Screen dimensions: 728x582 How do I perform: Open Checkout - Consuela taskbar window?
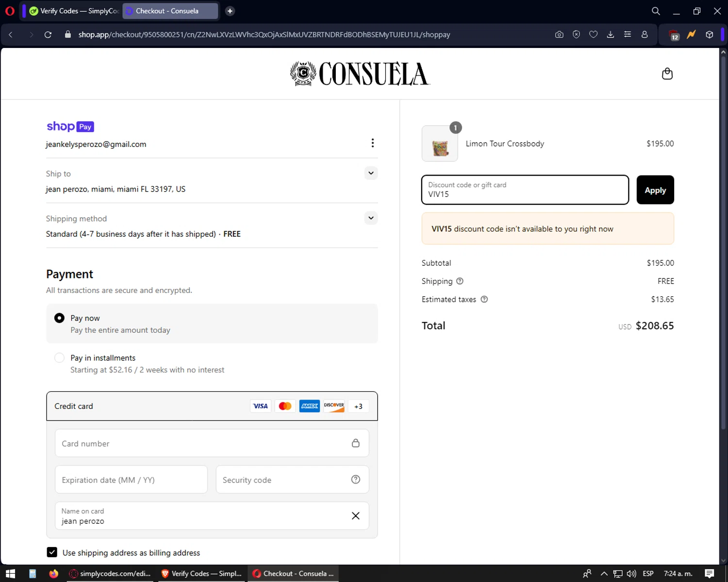click(293, 574)
